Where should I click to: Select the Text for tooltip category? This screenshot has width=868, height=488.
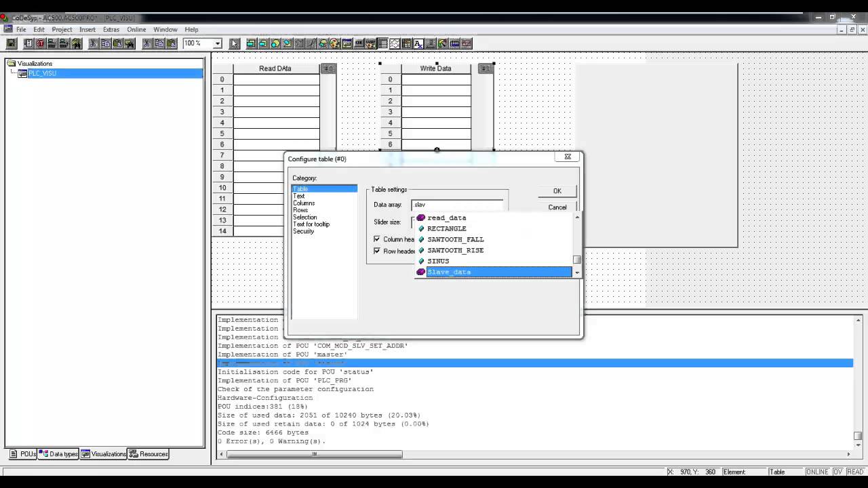pyautogui.click(x=311, y=224)
